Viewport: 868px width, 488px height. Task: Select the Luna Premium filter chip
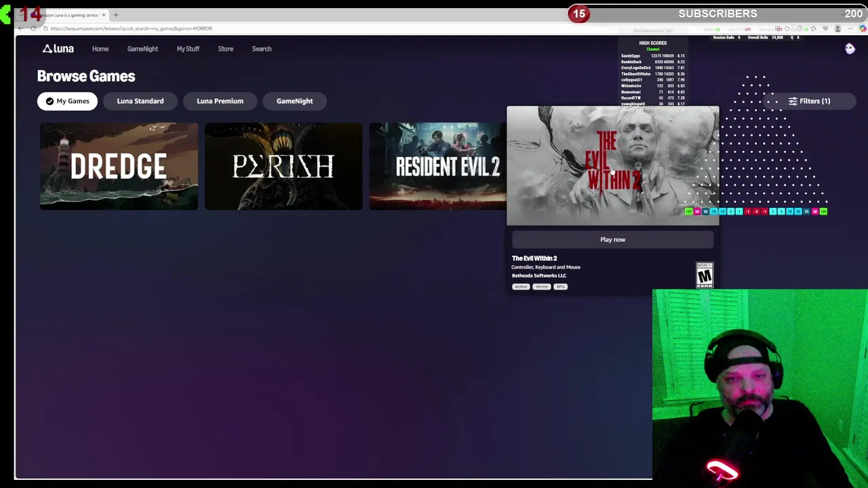(220, 101)
